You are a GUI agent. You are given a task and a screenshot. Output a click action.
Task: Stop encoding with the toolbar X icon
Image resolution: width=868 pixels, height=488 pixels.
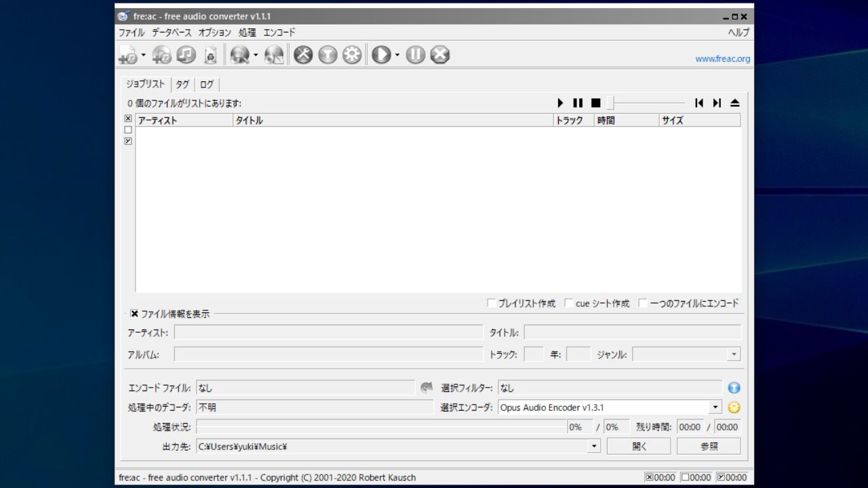(x=440, y=55)
